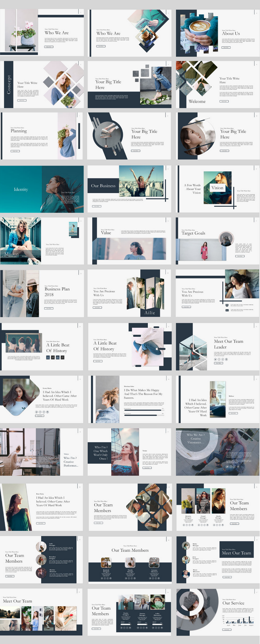The height and width of the screenshot is (644, 260).
Task: Click the Twitter icon below Kimberly's photo
Action: [x=102, y=578]
